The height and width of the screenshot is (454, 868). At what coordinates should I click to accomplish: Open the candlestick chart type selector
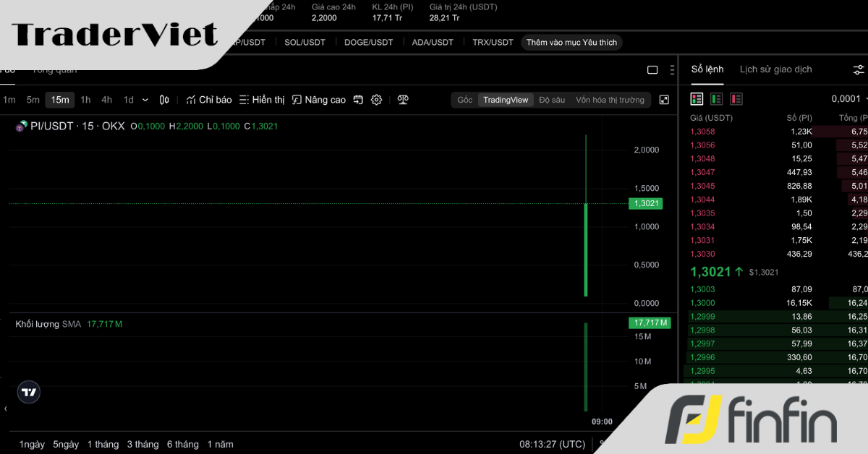coord(164,100)
